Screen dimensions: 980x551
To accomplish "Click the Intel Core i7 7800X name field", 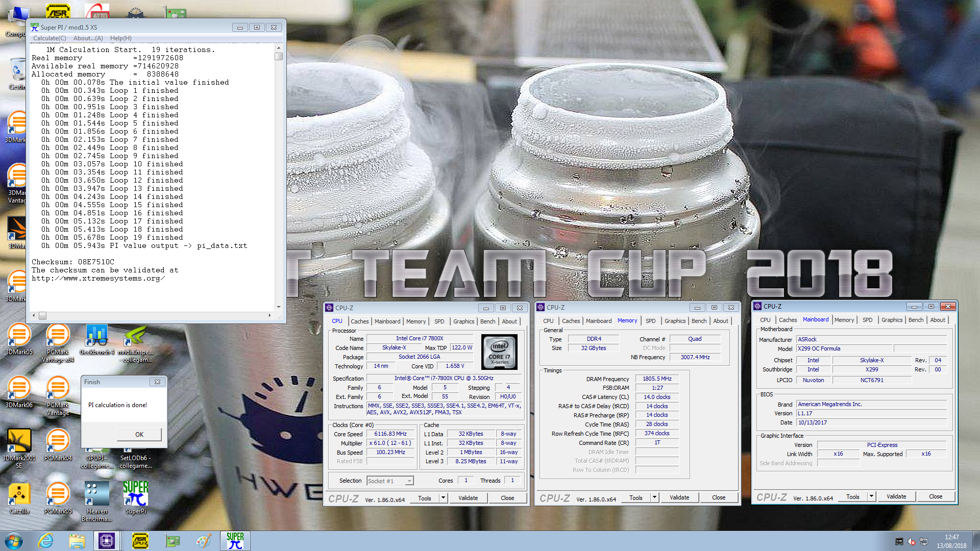I will coord(420,338).
